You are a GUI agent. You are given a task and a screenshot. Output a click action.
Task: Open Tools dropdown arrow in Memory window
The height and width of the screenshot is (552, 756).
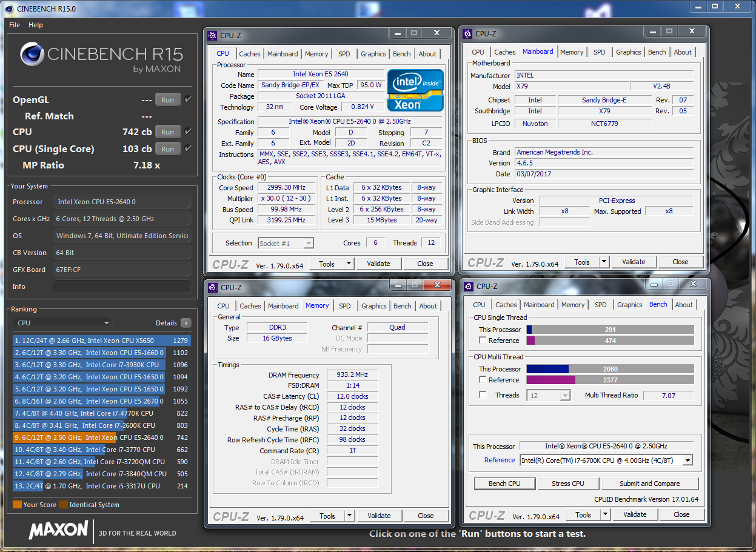[x=349, y=516]
